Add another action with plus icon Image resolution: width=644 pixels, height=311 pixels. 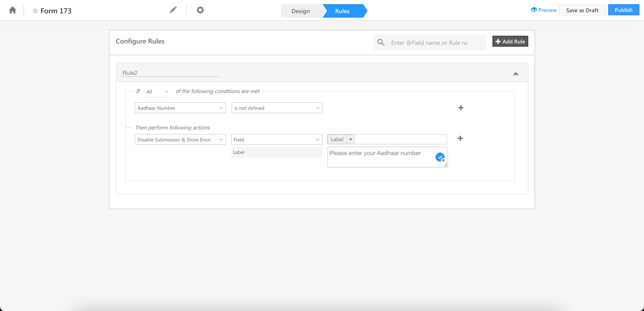coord(460,138)
